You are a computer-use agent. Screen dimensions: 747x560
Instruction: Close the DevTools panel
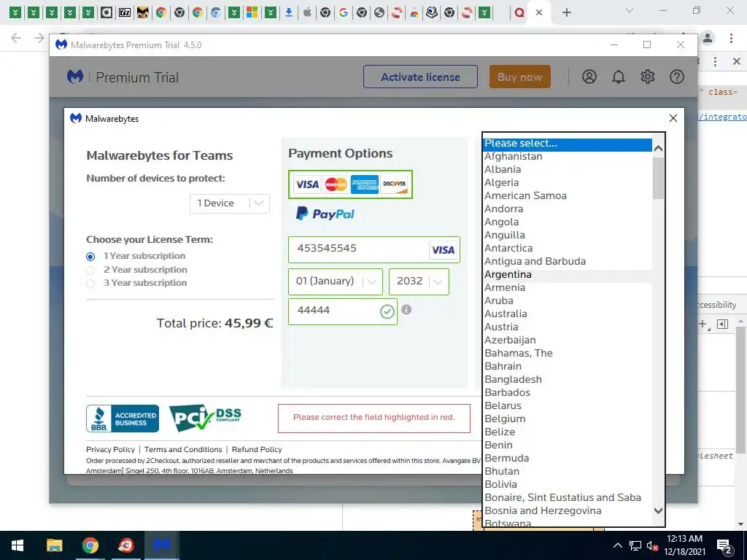(737, 61)
